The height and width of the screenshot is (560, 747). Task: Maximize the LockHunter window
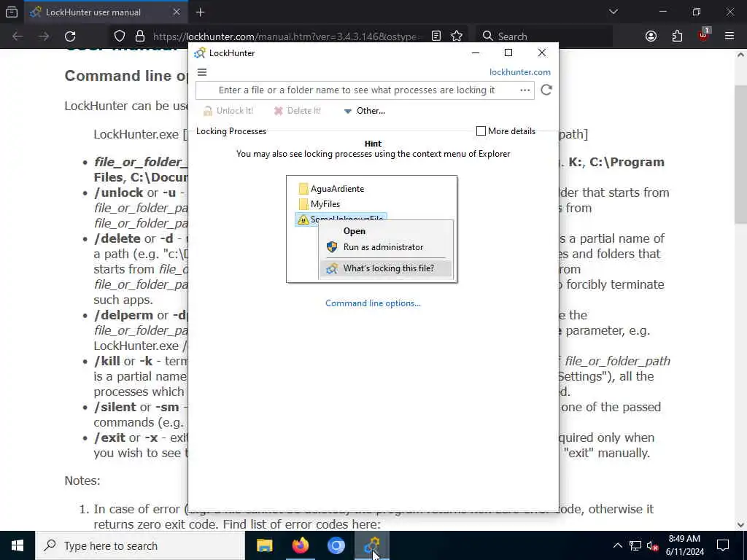tap(508, 52)
